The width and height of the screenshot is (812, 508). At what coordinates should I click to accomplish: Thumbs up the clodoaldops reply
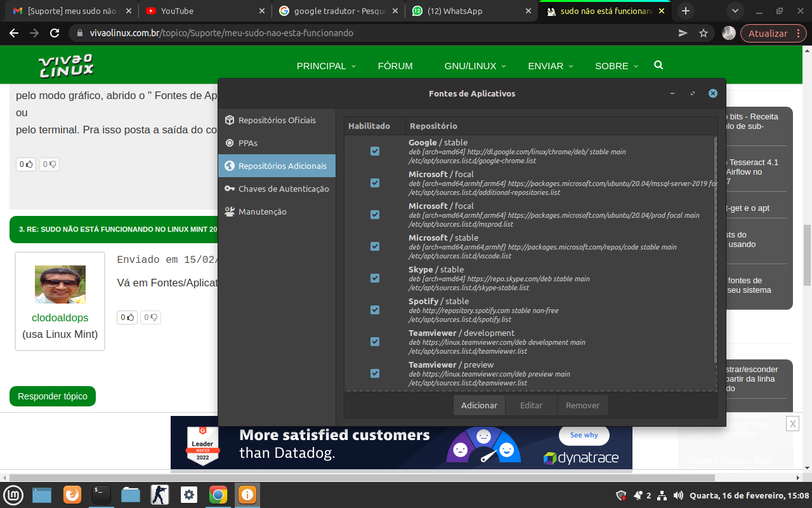pyautogui.click(x=128, y=317)
